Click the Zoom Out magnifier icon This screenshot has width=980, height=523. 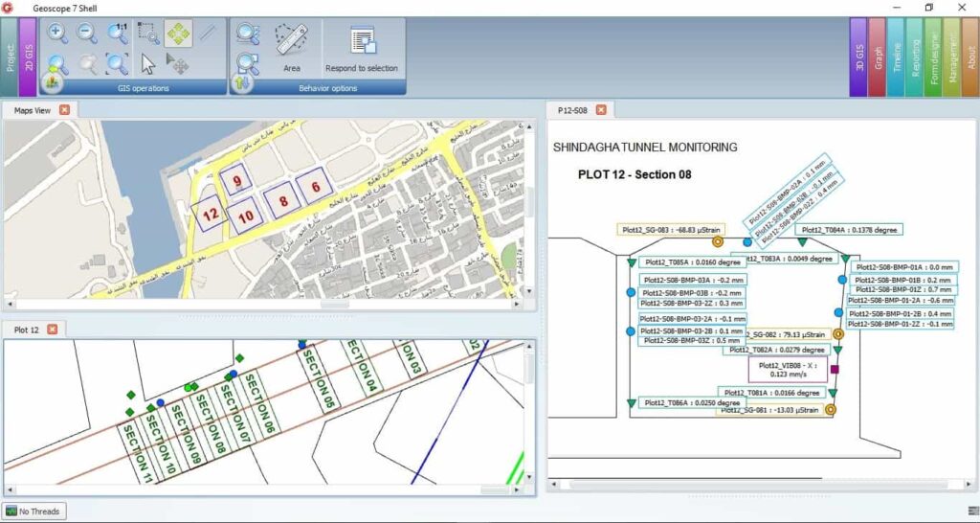[87, 34]
